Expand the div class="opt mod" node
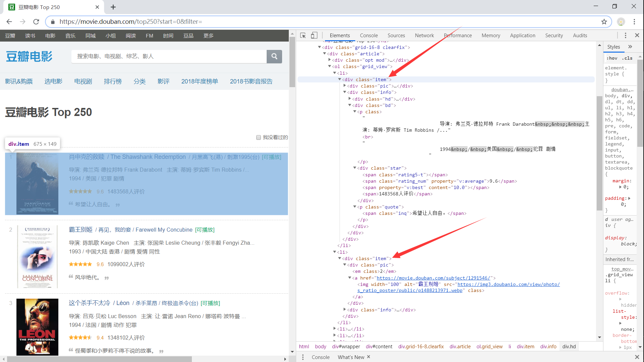The image size is (644, 362). [329, 60]
